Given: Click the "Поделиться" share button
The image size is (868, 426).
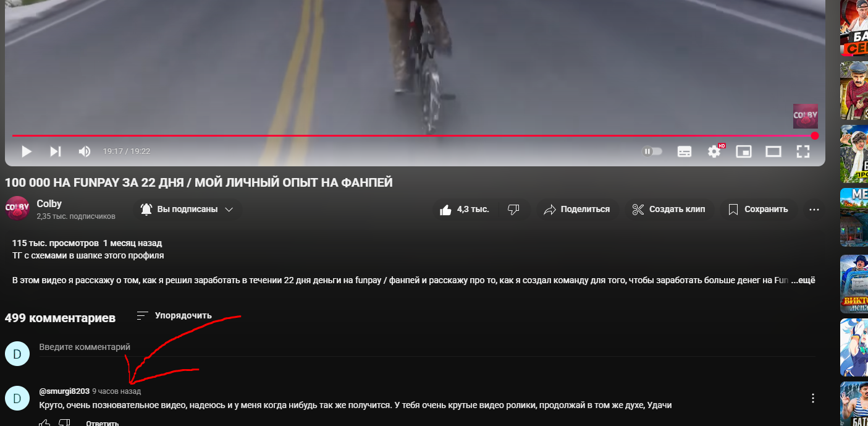Looking at the screenshot, I should point(576,210).
